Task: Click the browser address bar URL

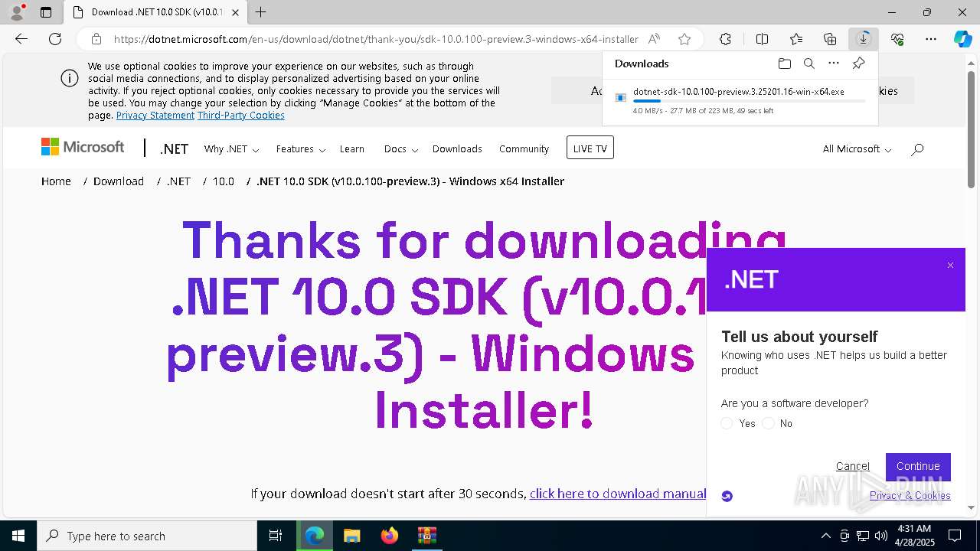Action: (x=376, y=39)
